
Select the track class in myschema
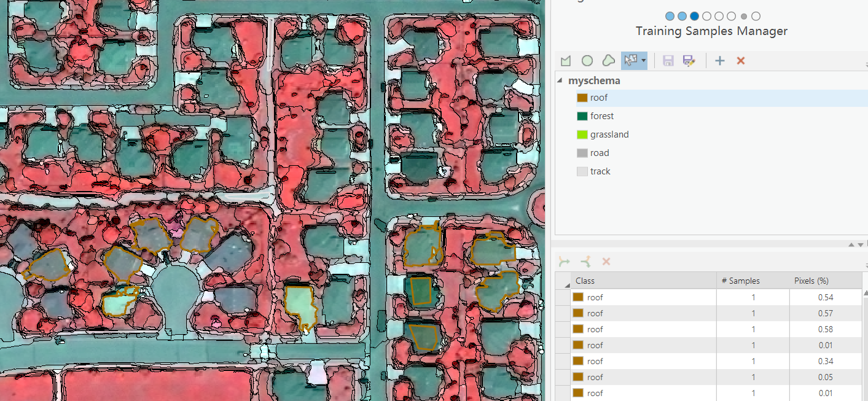pyautogui.click(x=601, y=171)
